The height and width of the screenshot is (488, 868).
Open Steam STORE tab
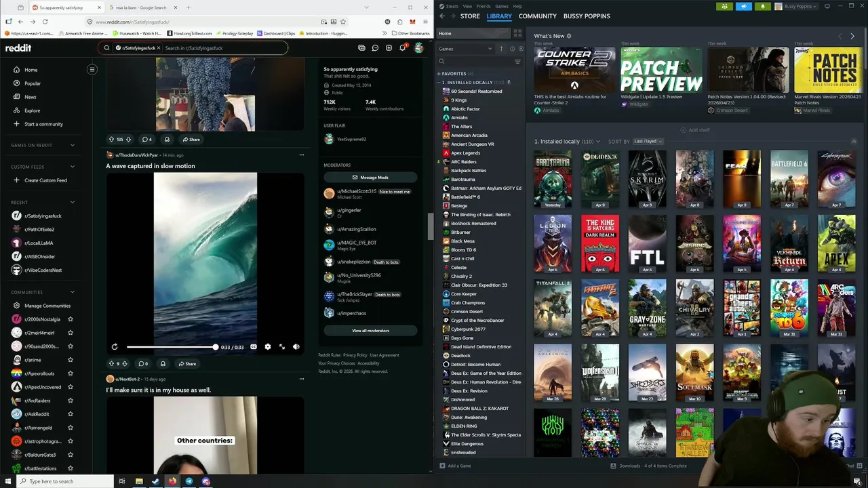pyautogui.click(x=470, y=16)
